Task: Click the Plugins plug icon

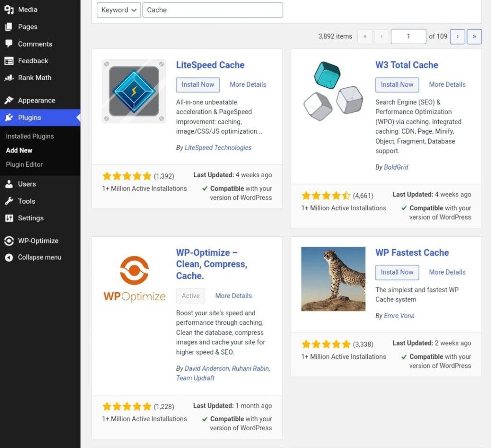Action: [9, 118]
